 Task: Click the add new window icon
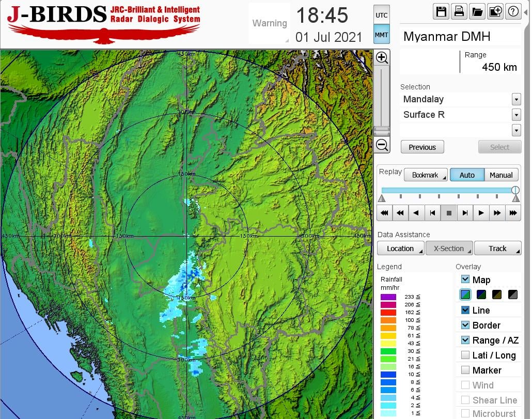tap(495, 11)
